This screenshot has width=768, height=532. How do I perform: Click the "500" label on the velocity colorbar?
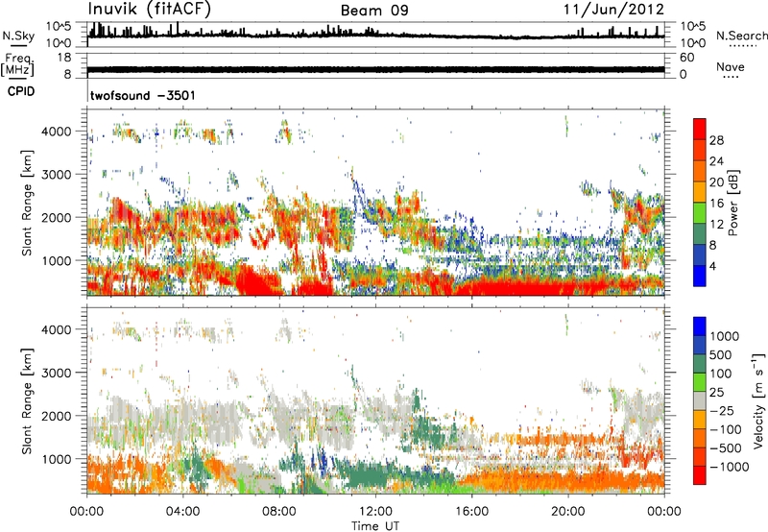(721, 354)
